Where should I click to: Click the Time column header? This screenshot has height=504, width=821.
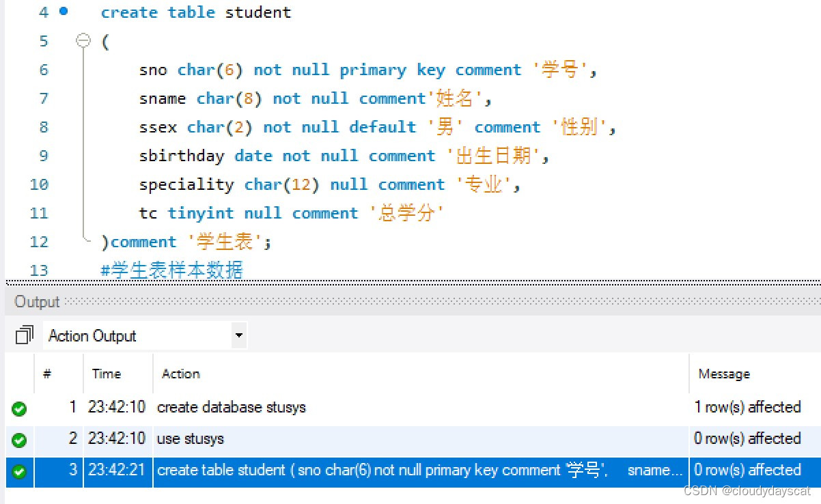click(x=106, y=374)
